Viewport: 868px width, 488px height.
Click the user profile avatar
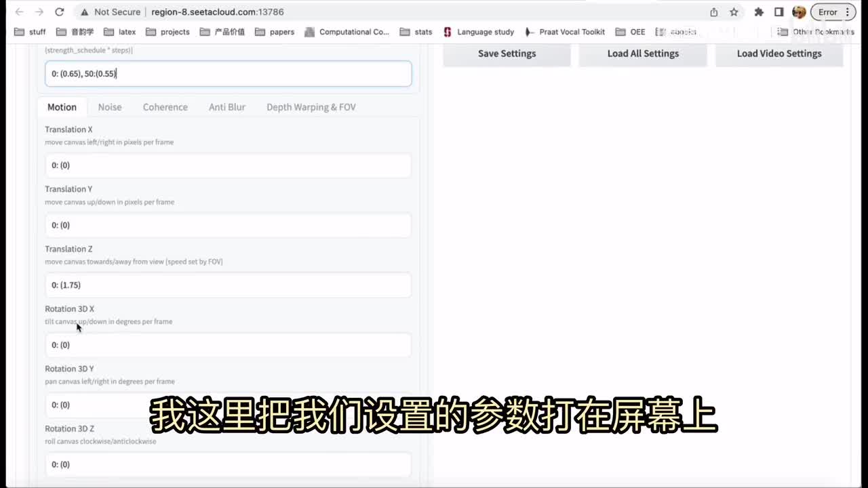click(x=799, y=12)
